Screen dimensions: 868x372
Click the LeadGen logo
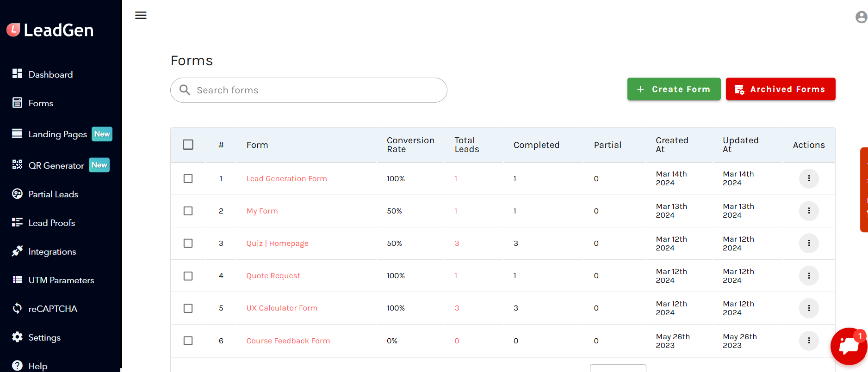click(x=50, y=30)
